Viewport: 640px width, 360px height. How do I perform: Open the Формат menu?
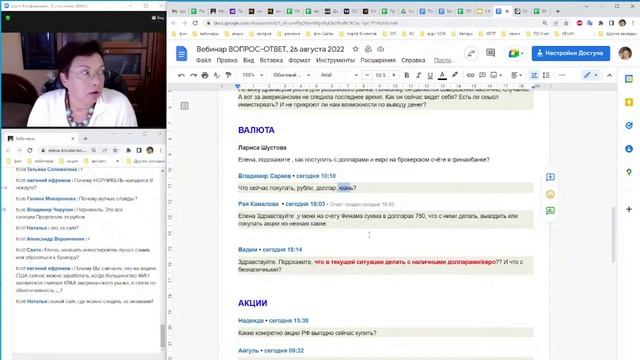299,60
